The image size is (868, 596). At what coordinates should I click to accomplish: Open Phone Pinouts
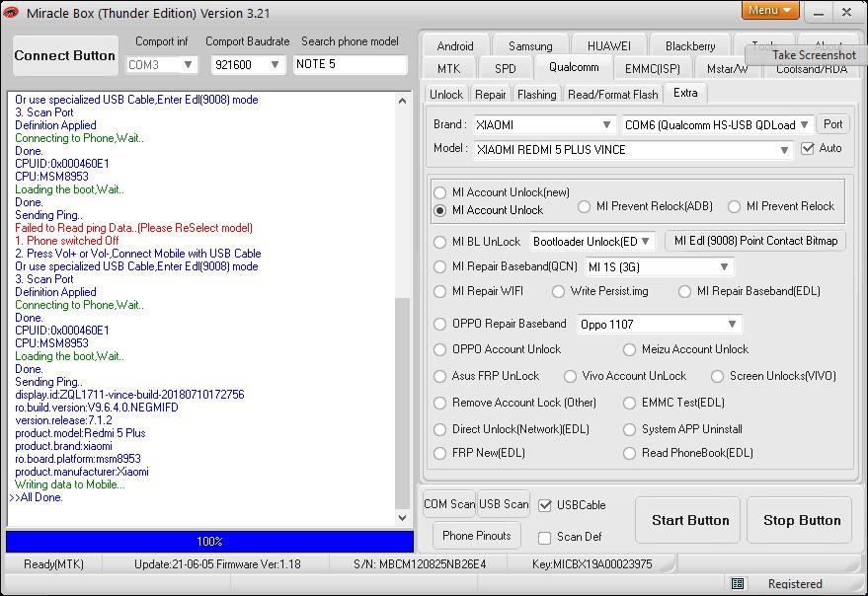pos(477,536)
